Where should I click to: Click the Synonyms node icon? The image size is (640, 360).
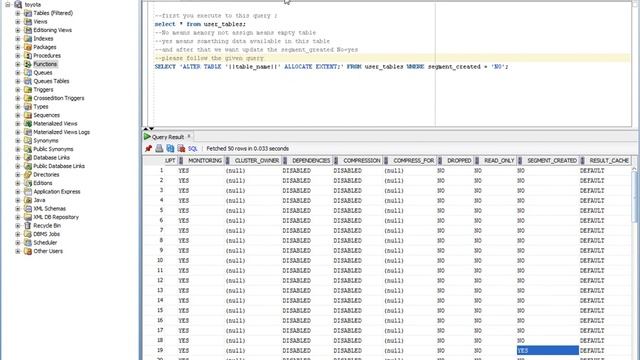tap(28, 140)
